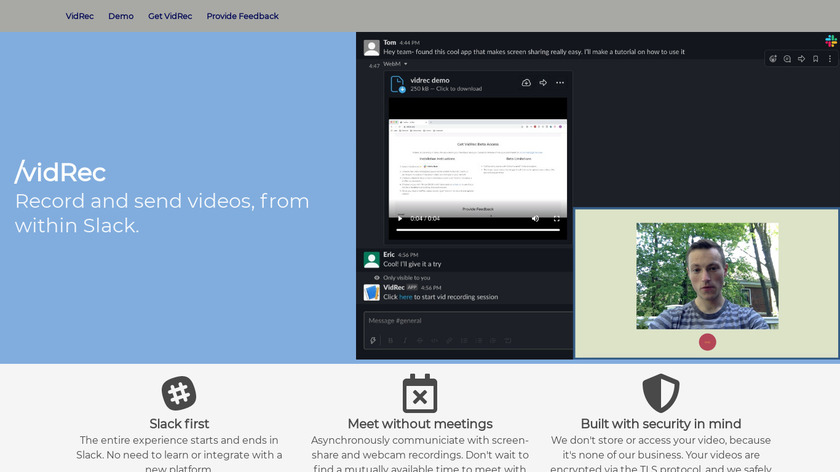The width and height of the screenshot is (840, 472).
Task: Click the "here" link to start recording
Action: pos(405,297)
